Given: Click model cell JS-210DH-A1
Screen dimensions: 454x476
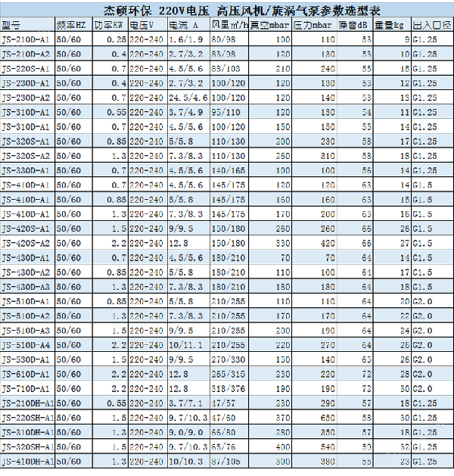Looking at the screenshot, I should [x=27, y=404].
